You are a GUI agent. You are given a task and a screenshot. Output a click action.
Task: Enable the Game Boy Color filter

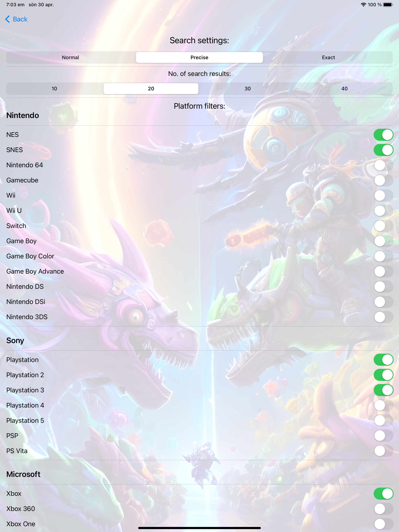click(x=383, y=256)
